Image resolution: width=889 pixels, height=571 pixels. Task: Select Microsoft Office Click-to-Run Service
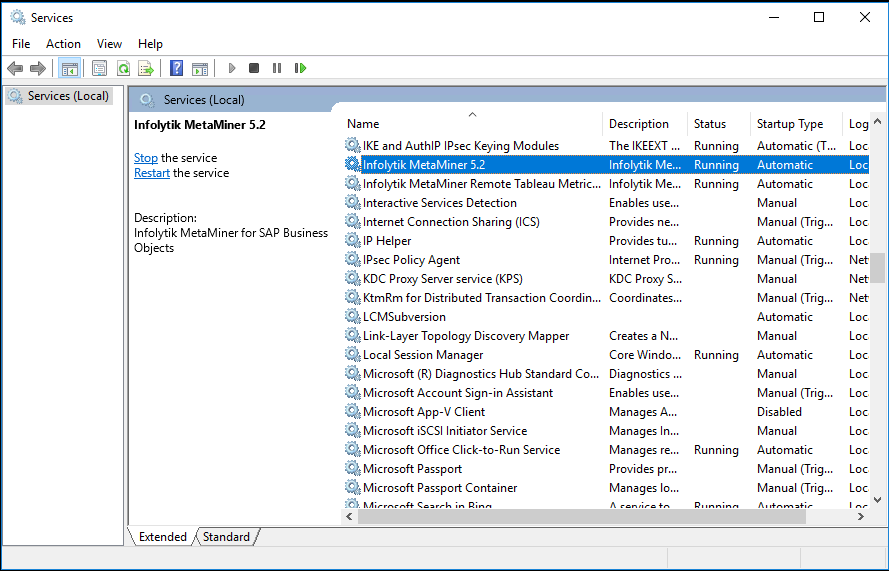click(x=461, y=450)
